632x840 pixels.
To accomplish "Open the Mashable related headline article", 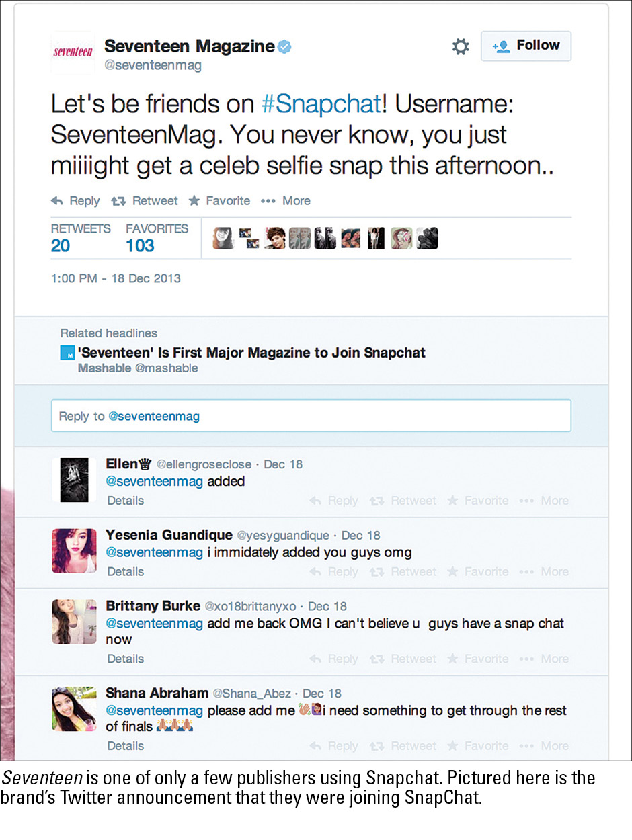I will pos(252,353).
